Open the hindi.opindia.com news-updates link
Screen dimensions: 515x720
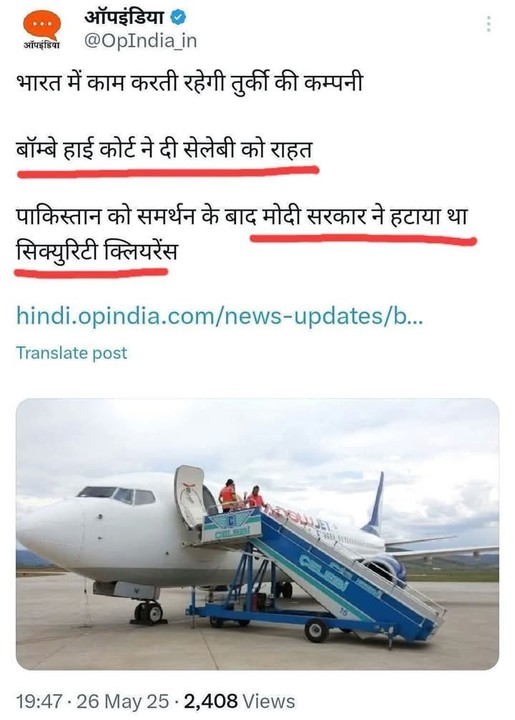point(219,316)
